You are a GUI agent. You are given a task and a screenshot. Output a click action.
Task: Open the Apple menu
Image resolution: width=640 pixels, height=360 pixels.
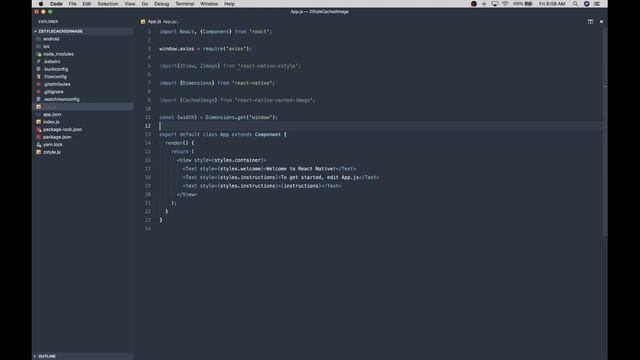pos(41,4)
